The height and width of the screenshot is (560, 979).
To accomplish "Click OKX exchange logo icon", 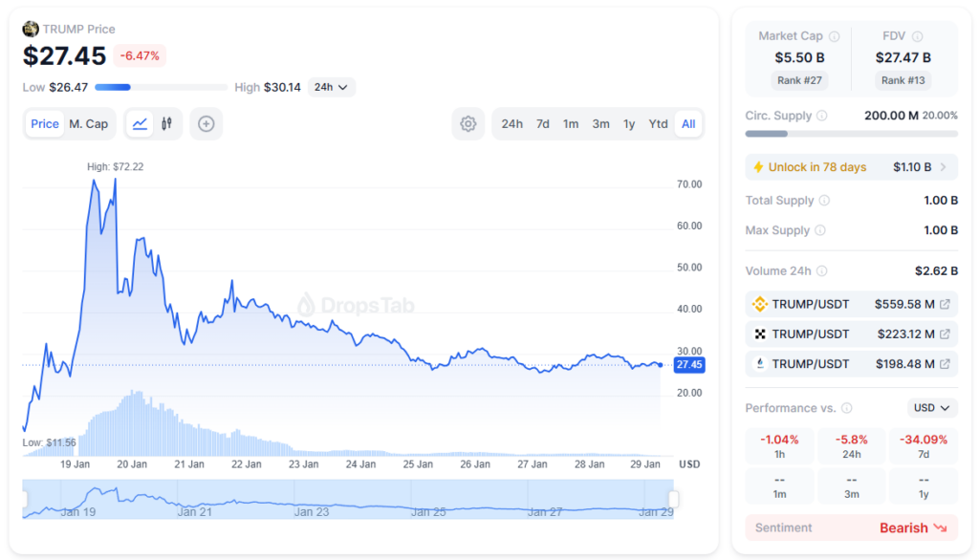I will pos(760,334).
